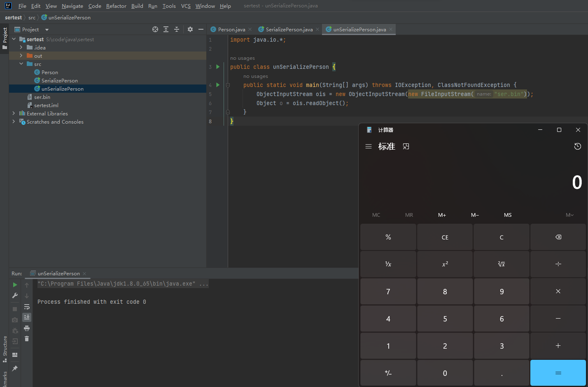This screenshot has width=588, height=387.
Task: Toggle scroll to end in Run console
Action: click(x=27, y=317)
